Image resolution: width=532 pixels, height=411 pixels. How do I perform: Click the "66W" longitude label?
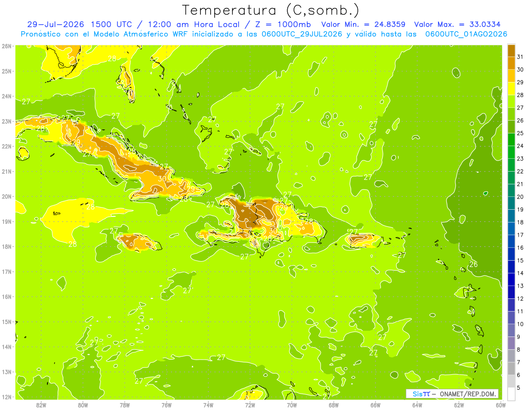[376, 405]
